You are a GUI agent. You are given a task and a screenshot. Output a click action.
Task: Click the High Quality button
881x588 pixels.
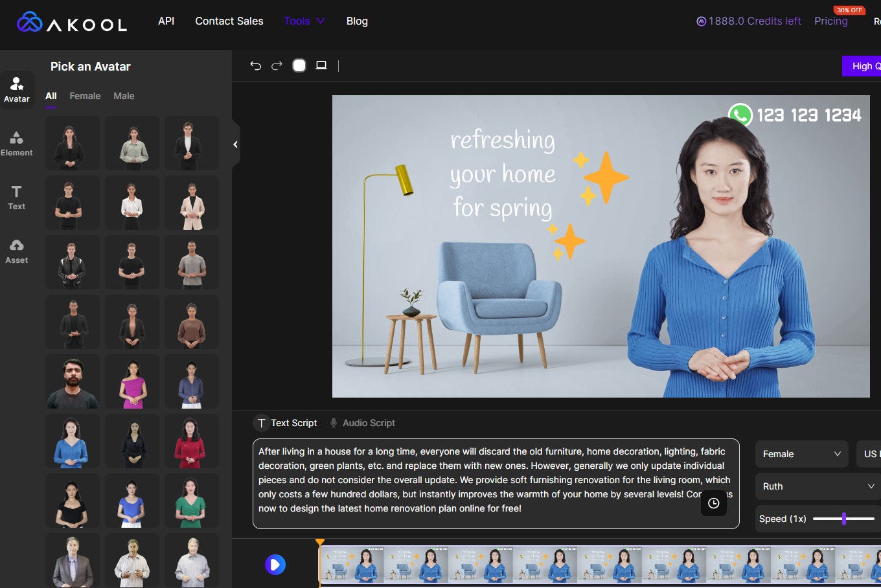click(x=862, y=66)
